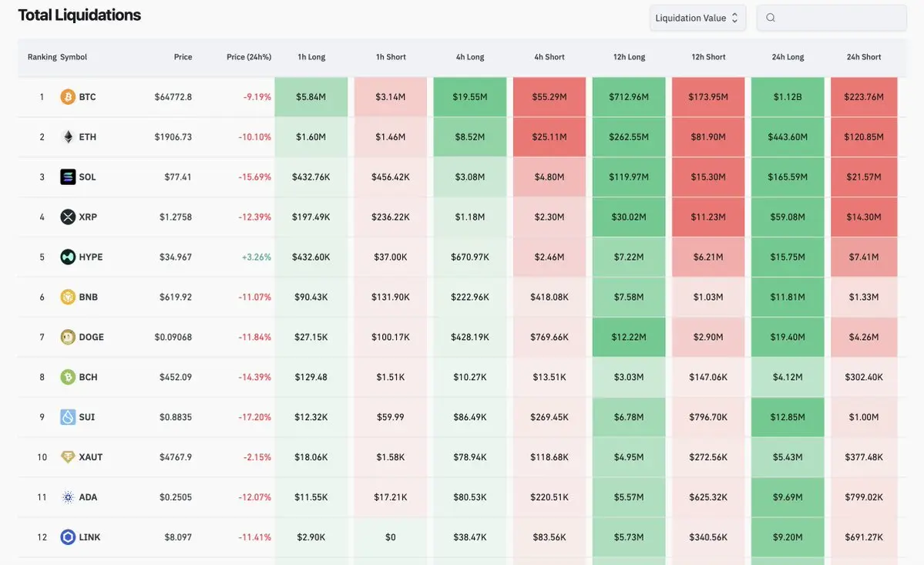The image size is (924, 565).
Task: Click the Bitcoin (BTC) coin icon
Action: coord(68,97)
